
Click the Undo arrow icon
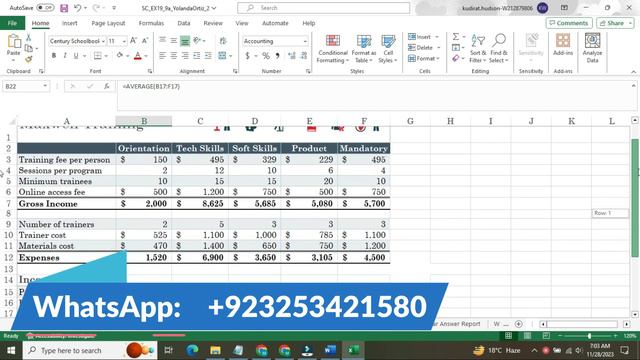[78, 8]
